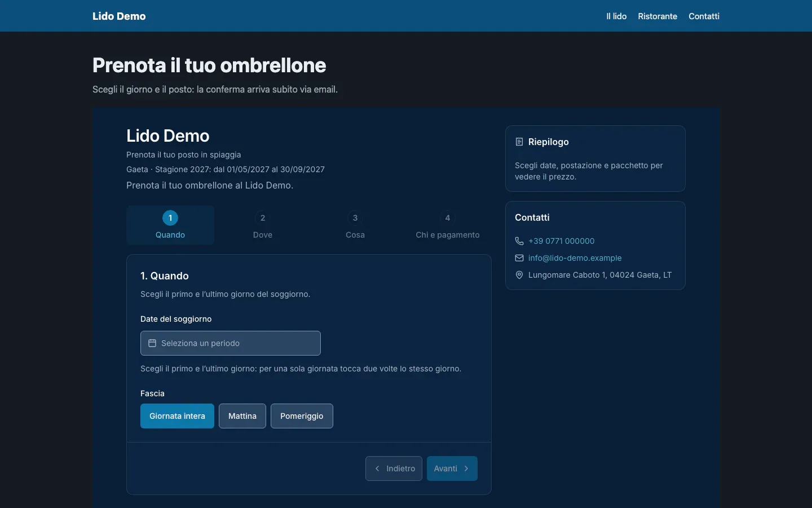Open the Il lido nav link
Screen dimensions: 812x508
[x=616, y=16]
